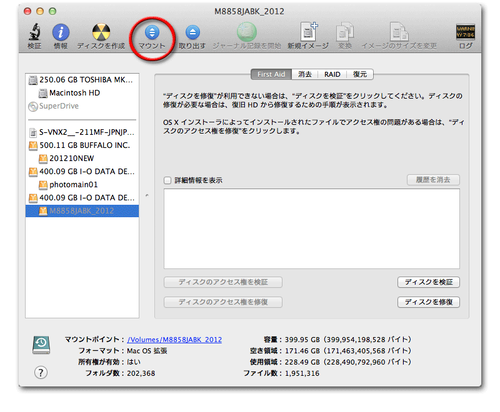
Task: Switch to the Restore (復元) tab
Action: coord(360,74)
